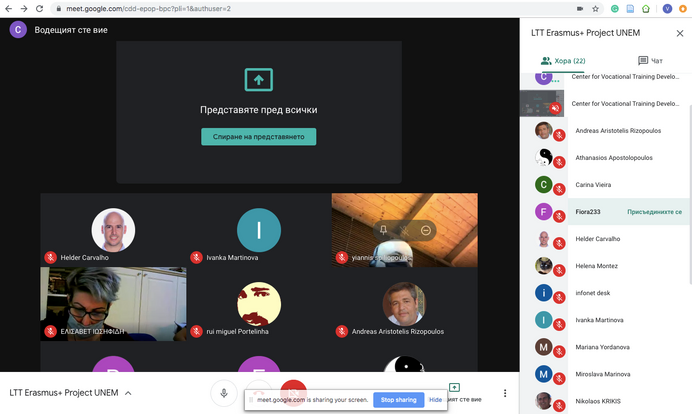Bookmark this page with the star icon
Viewport: 692px width, 414px height.
pos(595,8)
